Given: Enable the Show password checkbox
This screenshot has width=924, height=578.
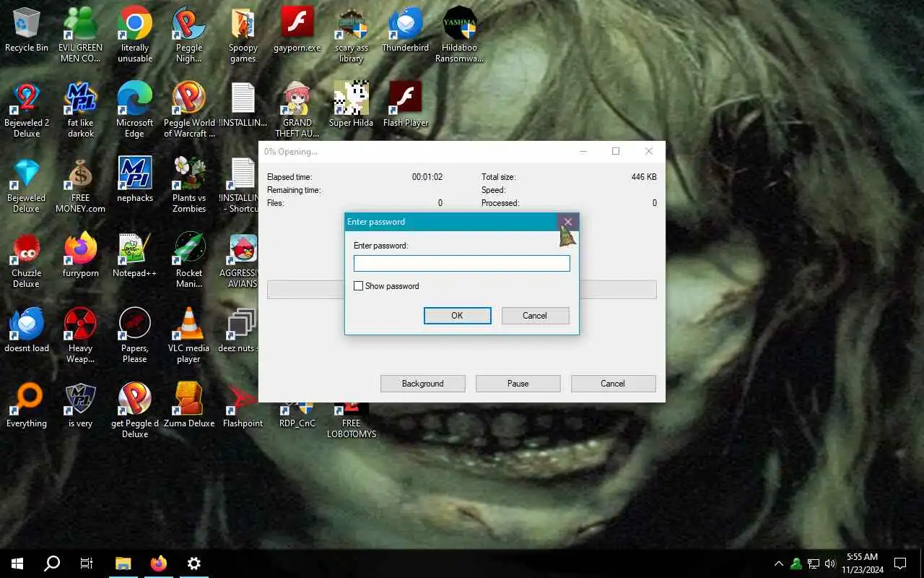Looking at the screenshot, I should pyautogui.click(x=358, y=286).
